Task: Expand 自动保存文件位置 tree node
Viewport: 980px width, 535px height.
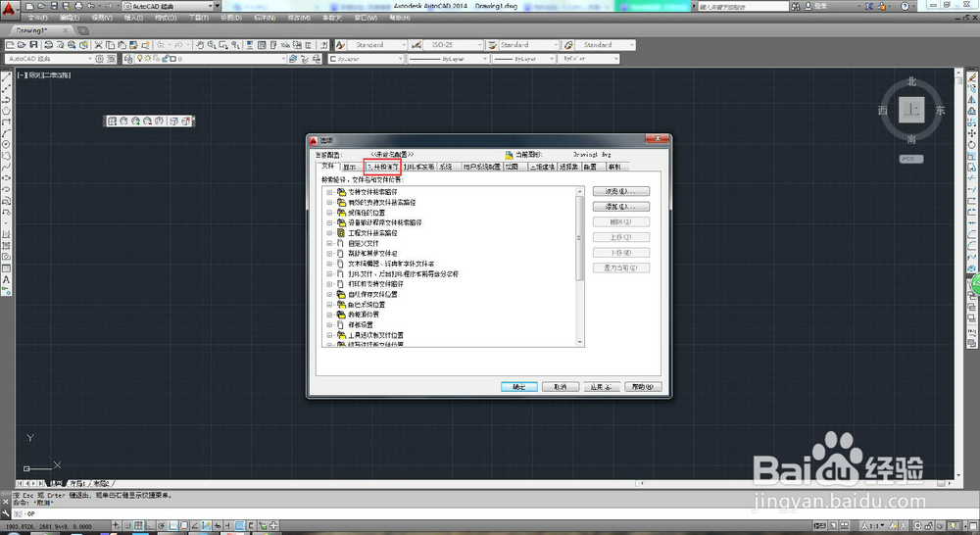Action: click(329, 294)
